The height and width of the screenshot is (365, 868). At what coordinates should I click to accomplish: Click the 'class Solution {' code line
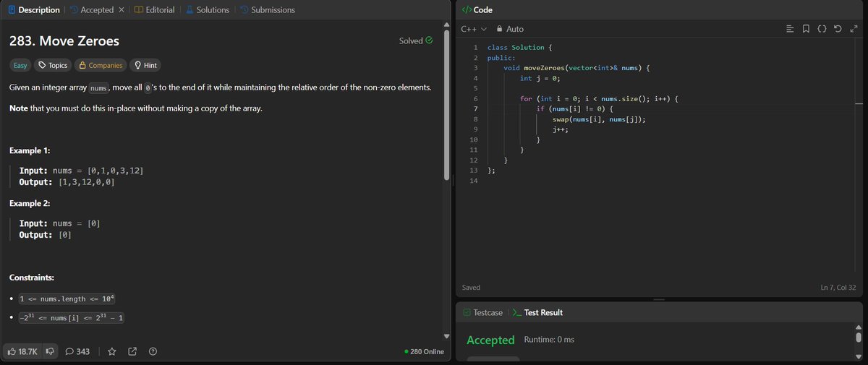tap(520, 48)
